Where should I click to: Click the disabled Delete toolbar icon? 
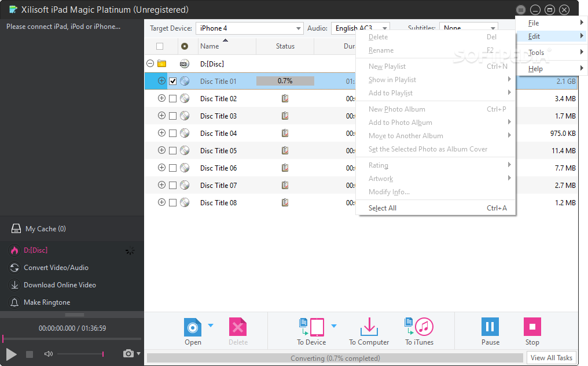click(238, 327)
